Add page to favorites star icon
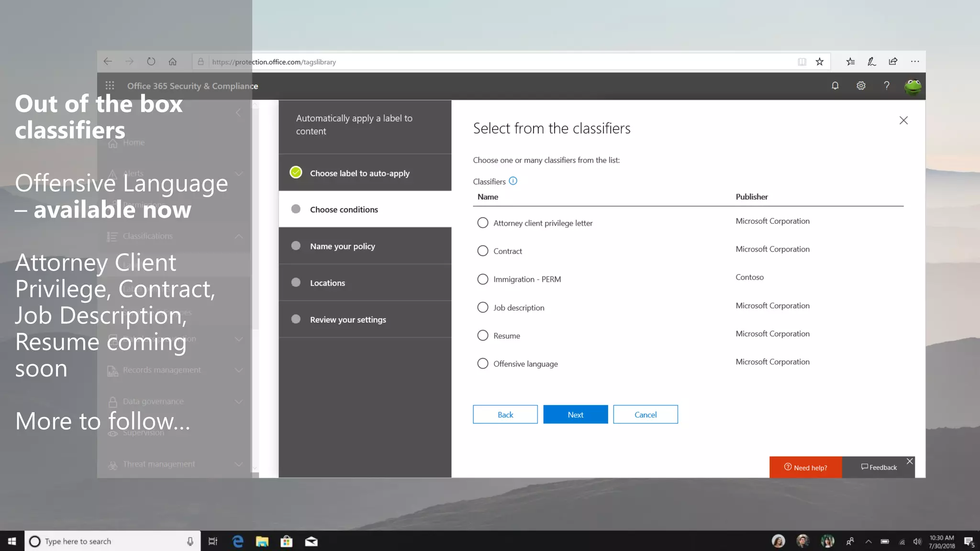 click(x=820, y=62)
